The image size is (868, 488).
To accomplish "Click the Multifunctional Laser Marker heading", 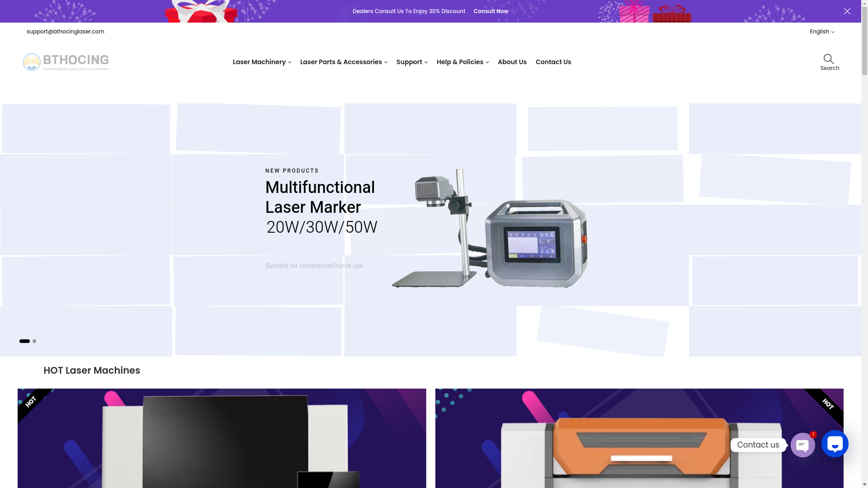I will [x=320, y=197].
